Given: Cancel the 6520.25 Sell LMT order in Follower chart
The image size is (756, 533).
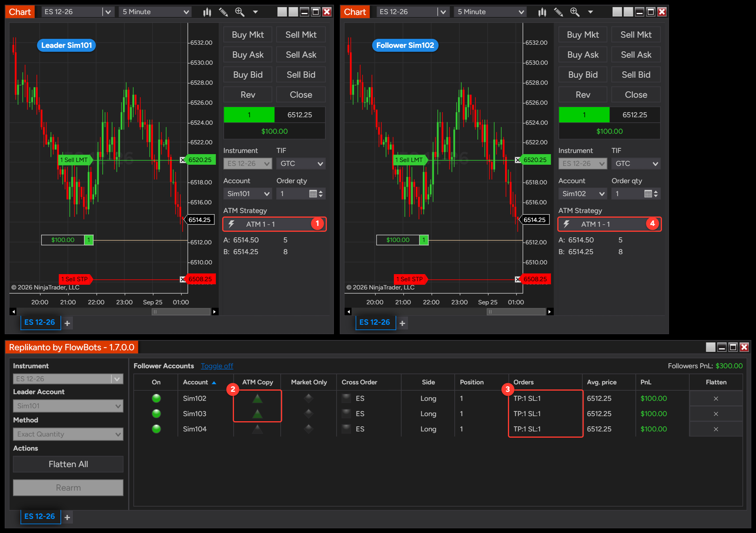Looking at the screenshot, I should point(518,160).
